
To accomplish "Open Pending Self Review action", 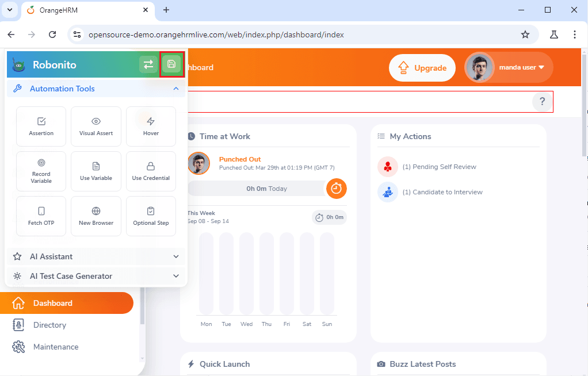I will [439, 167].
